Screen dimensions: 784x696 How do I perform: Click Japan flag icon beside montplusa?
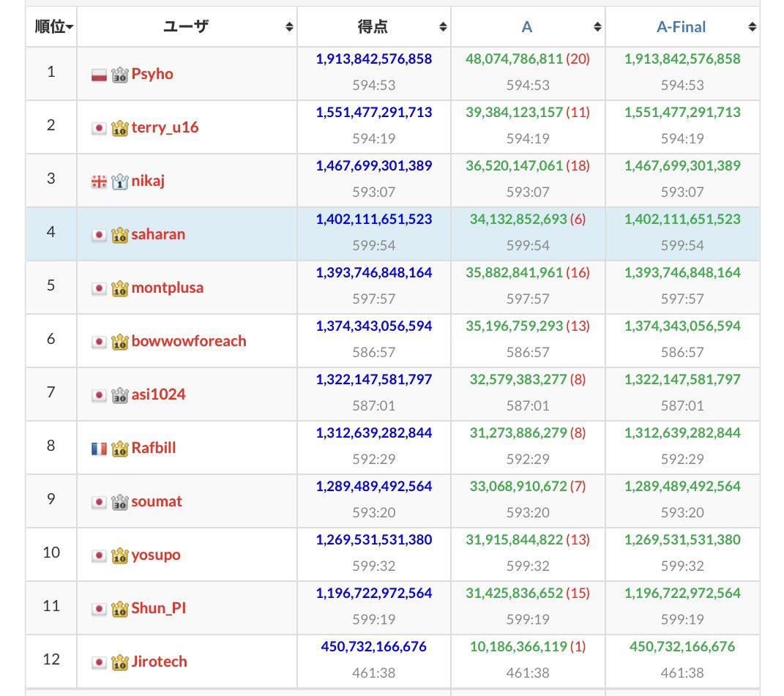pos(99,288)
